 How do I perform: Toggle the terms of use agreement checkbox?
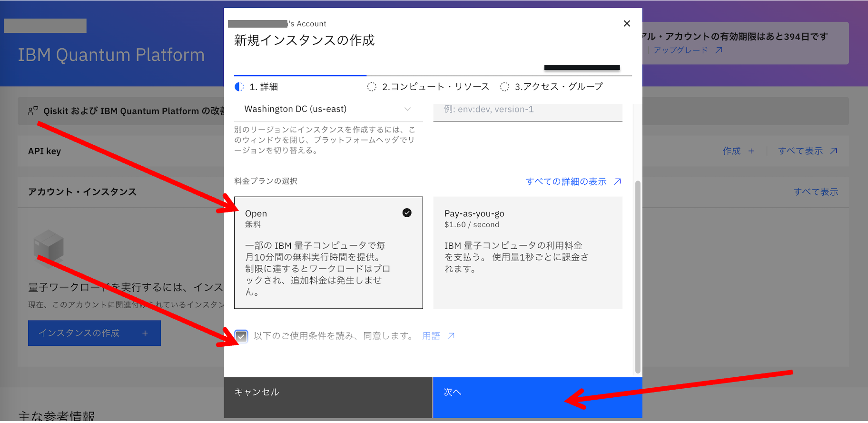click(x=241, y=336)
